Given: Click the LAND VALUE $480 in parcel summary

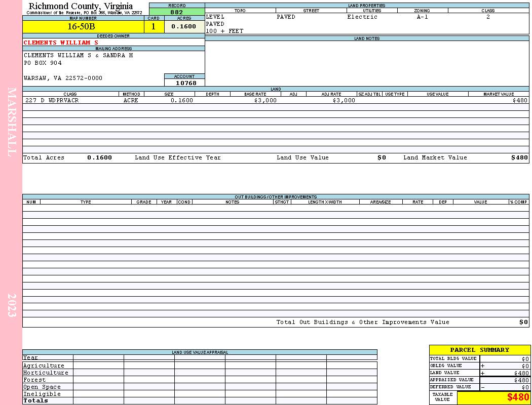Looking at the screenshot, I should [x=521, y=373].
